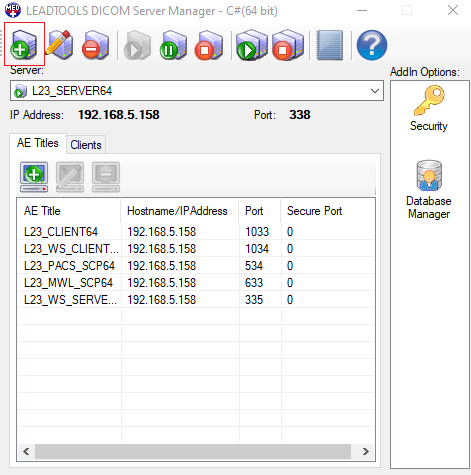
Task: Open the event log notebook icon
Action: tap(330, 45)
